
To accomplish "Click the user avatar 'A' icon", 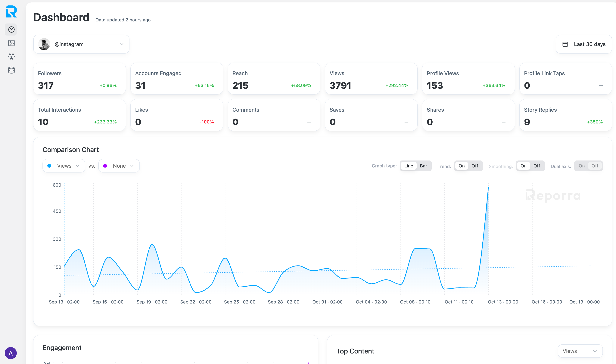I will coord(11,353).
